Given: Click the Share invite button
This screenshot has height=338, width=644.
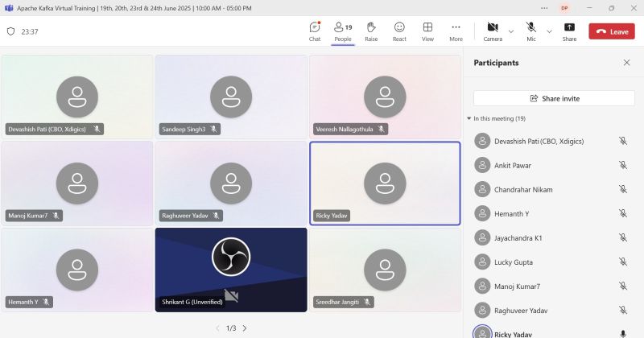Looking at the screenshot, I should click(554, 98).
